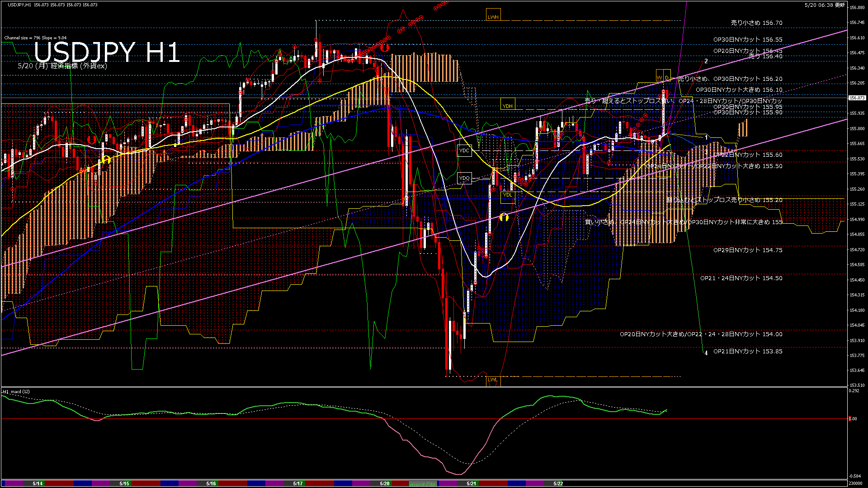Click the yellow circular marker before 5/15
The width and height of the screenshot is (868, 488).
tap(106, 160)
